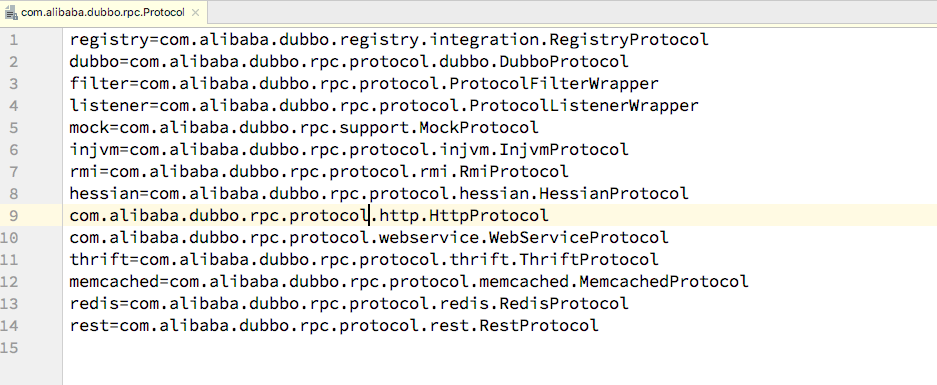Click the ProtocolListenerWrapper text
Viewport: 937px width, 385px height.
pos(584,106)
